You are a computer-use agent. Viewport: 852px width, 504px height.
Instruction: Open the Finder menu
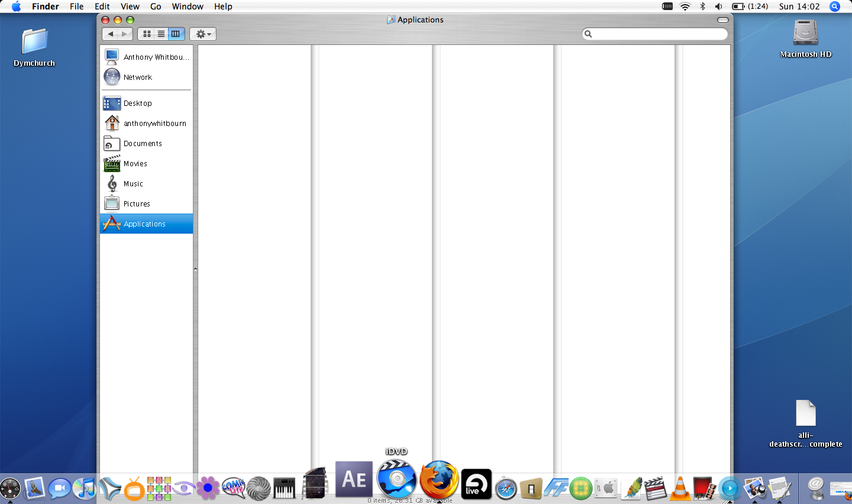[46, 7]
